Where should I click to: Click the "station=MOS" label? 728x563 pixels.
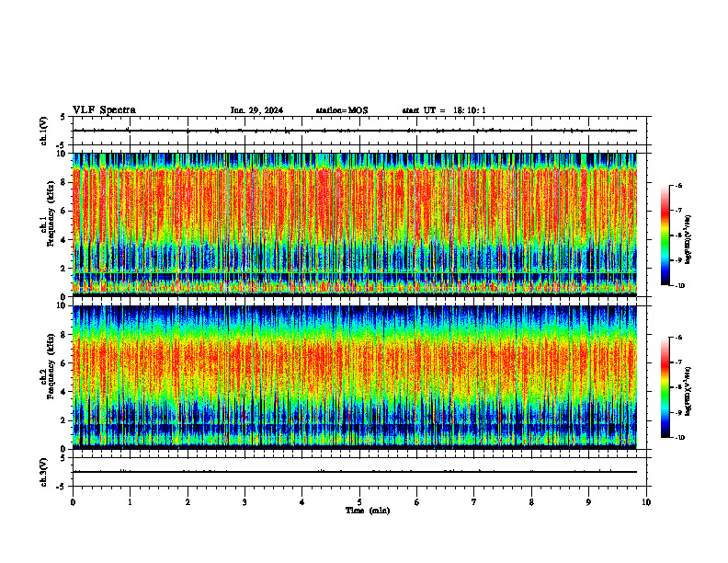point(342,110)
